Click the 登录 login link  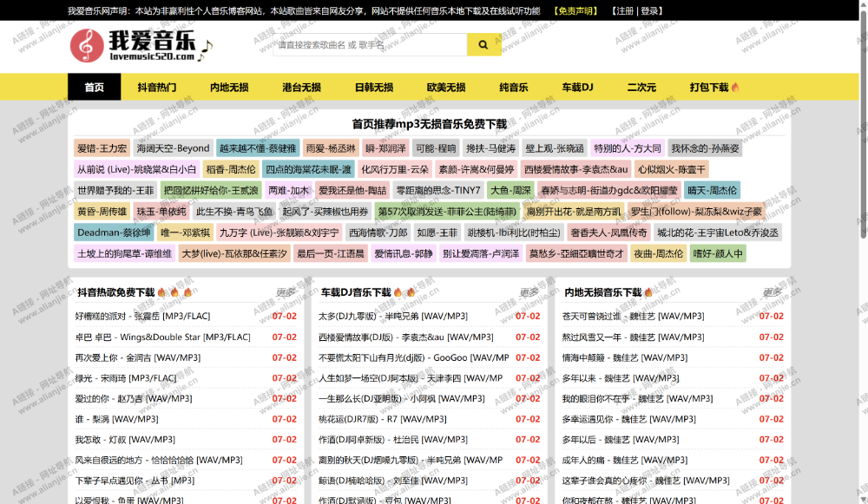coord(648,10)
